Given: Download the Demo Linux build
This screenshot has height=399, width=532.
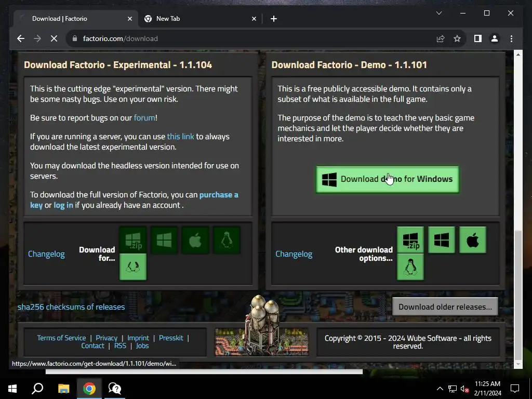Looking at the screenshot, I should click(410, 267).
